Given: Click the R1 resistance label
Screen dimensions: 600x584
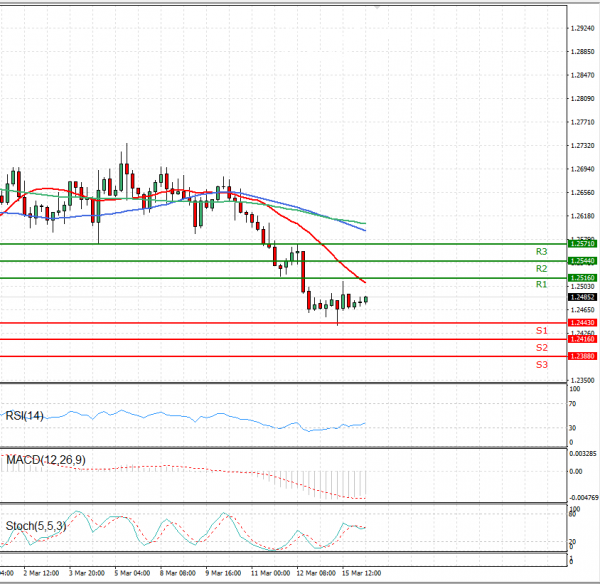Looking at the screenshot, I should tap(541, 284).
